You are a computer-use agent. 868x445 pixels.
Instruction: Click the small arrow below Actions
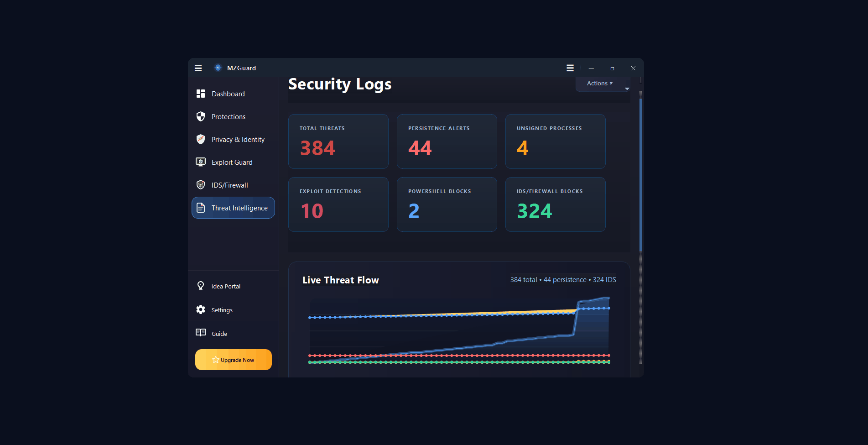coord(627,89)
